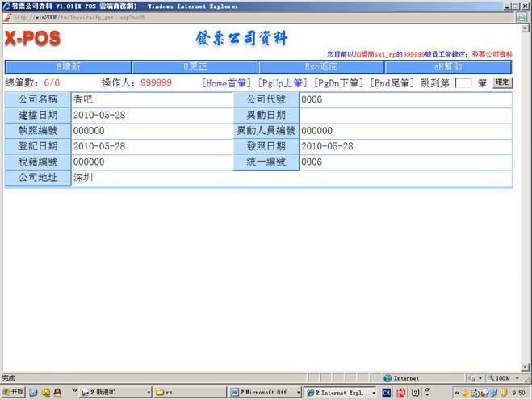Screen dimensions: 532x400
Task: Click the Windows Start button in taskbar
Action: pyautogui.click(x=14, y=392)
